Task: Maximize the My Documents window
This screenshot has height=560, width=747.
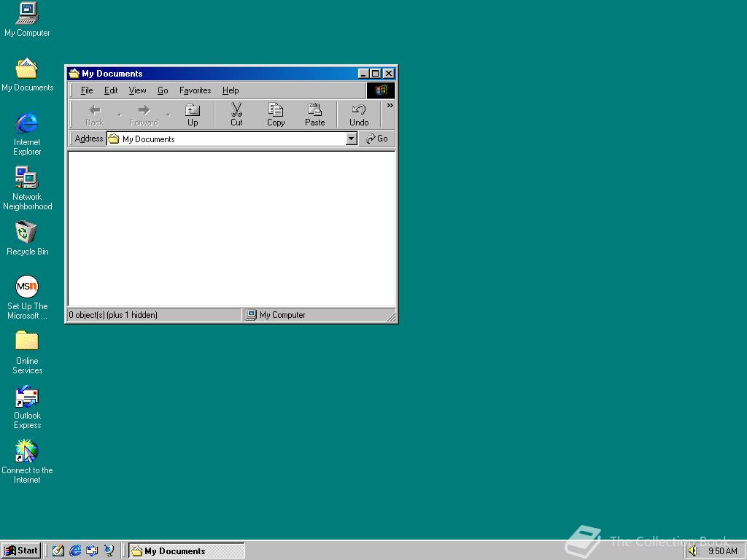Action: (376, 74)
